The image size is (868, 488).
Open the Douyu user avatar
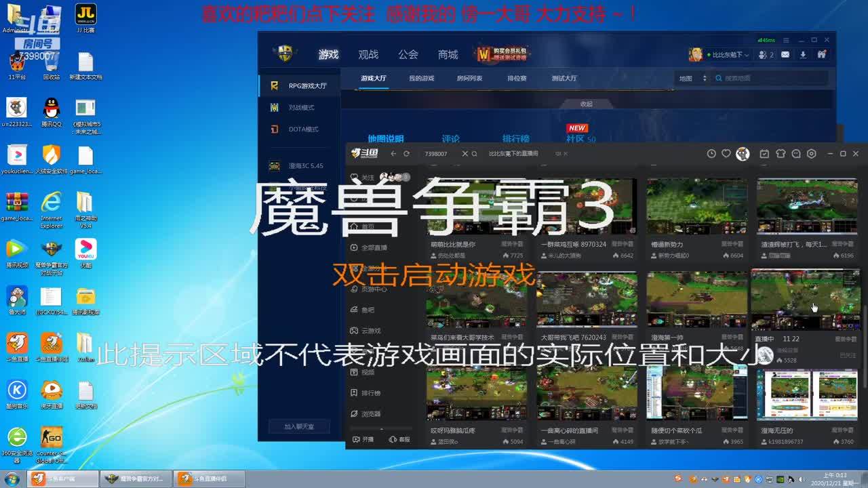[x=743, y=154]
